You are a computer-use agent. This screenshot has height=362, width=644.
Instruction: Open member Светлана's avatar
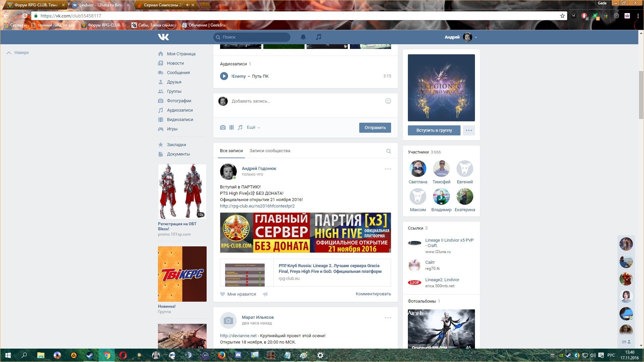[x=418, y=169]
